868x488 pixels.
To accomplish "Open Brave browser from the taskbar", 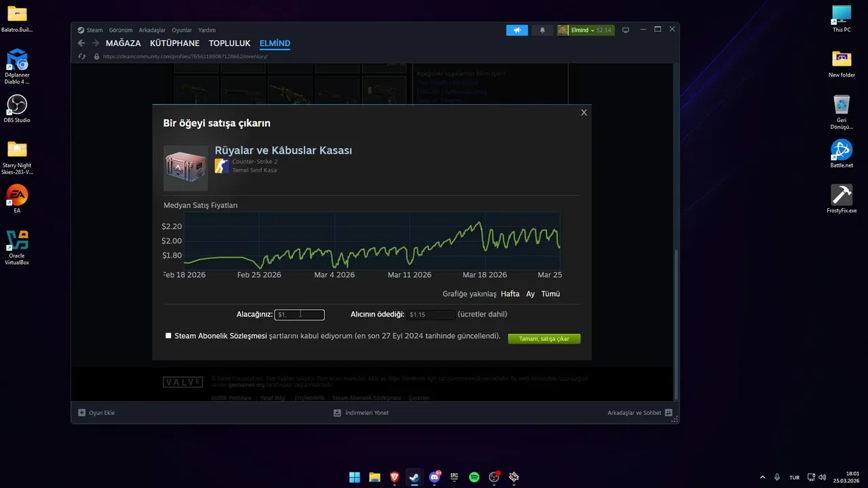I will (x=395, y=477).
